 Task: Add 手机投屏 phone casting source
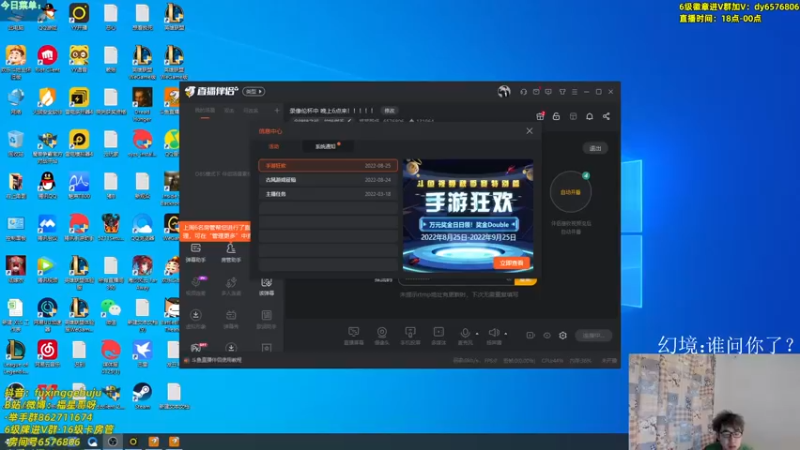(x=410, y=336)
